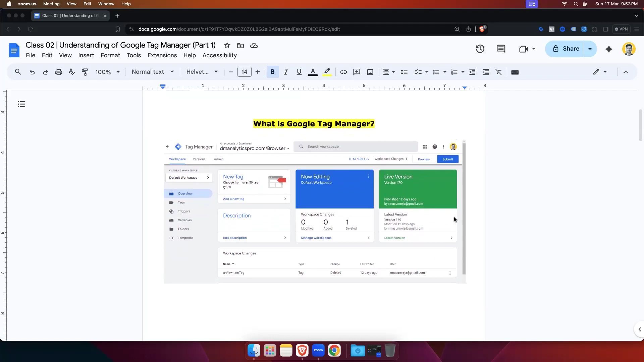This screenshot has width=644, height=362.
Task: Click the Share button
Action: point(565,49)
